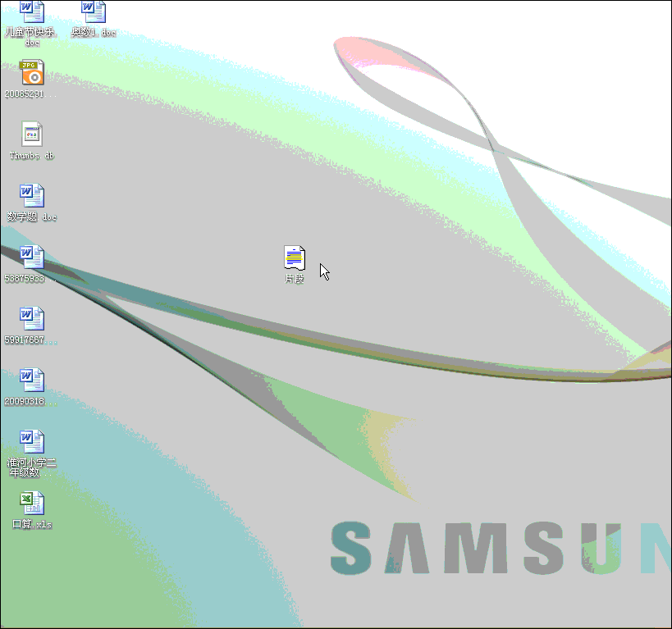Select the Word document 20090318...
Viewport: 672px width, 629px height.
pos(32,380)
